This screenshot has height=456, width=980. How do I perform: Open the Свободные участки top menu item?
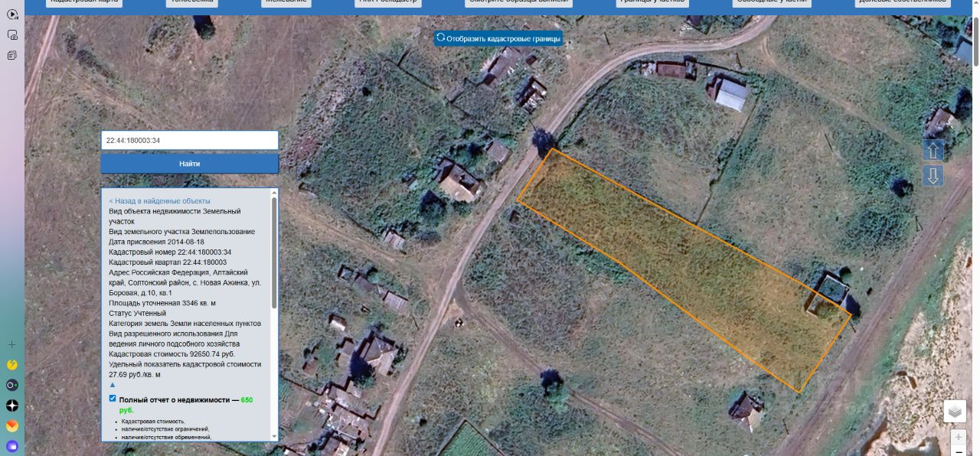pyautogui.click(x=771, y=3)
